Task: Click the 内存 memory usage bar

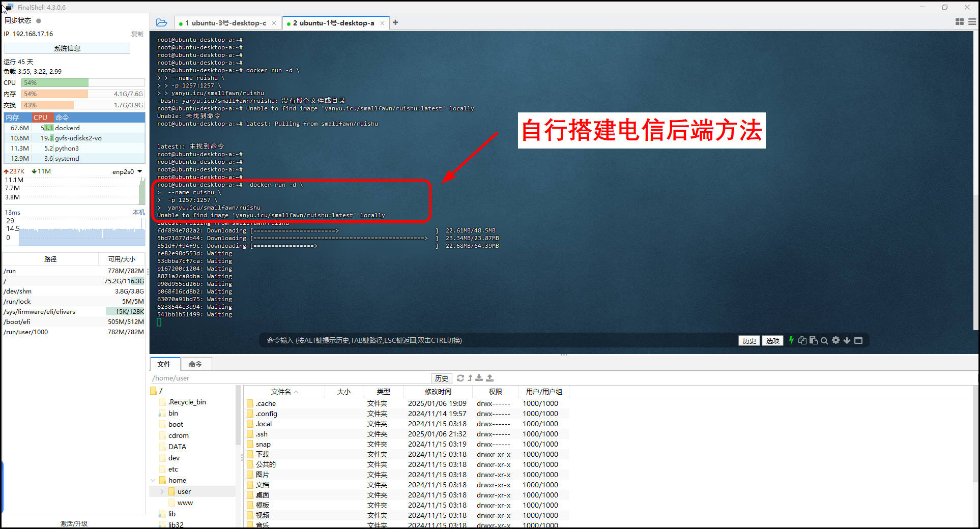Action: [x=83, y=94]
